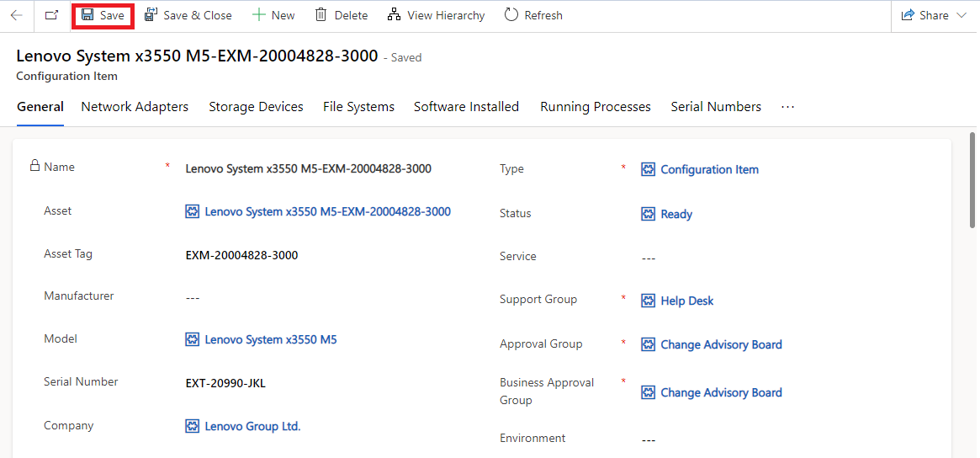The height and width of the screenshot is (458, 980).
Task: Switch to the General tab
Action: (40, 107)
